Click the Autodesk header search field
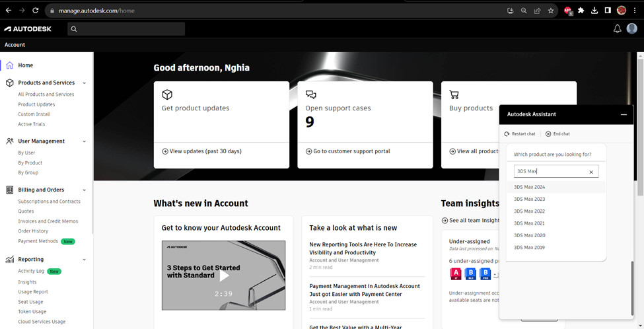Viewport: 644px width, 329px height. click(x=126, y=29)
